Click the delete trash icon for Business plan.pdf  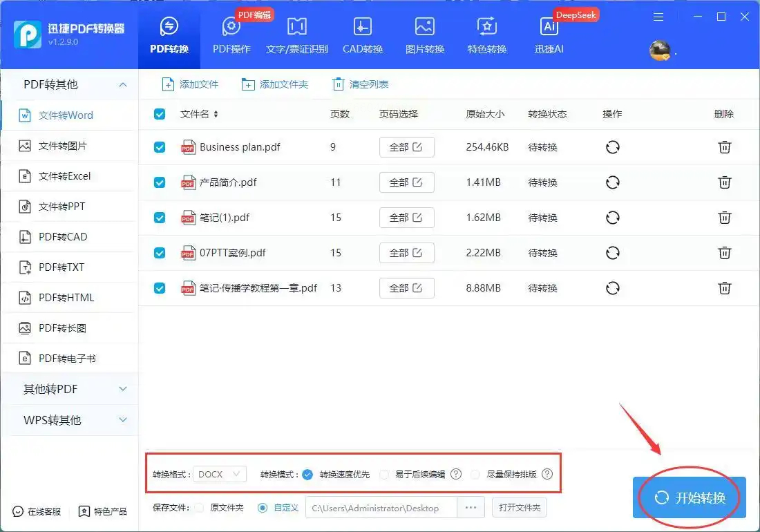[724, 147]
